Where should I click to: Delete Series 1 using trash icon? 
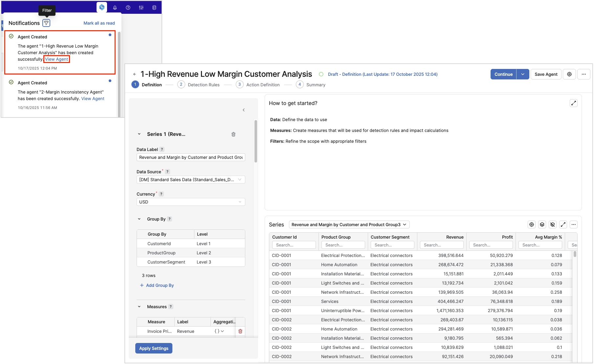(233, 134)
